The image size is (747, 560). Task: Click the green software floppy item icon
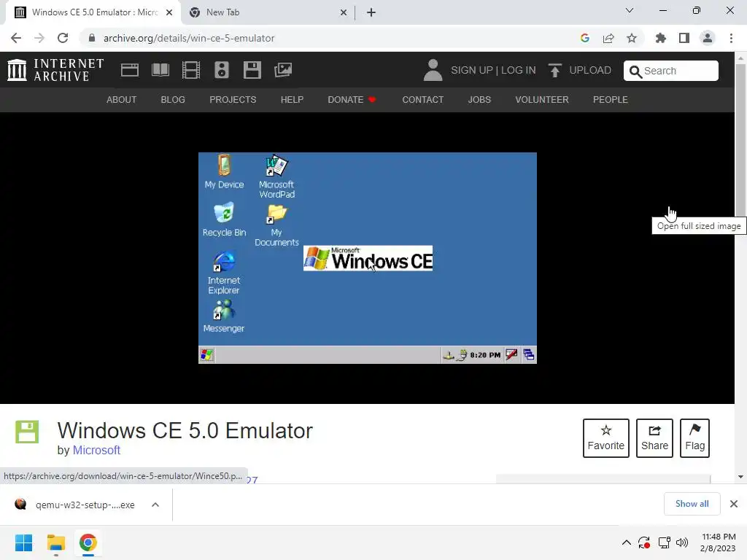[x=27, y=432]
